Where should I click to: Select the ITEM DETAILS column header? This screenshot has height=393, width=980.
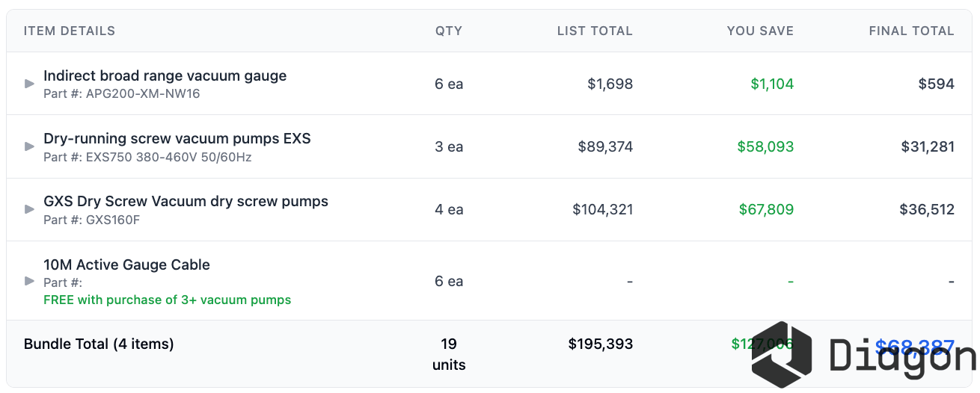pos(70,31)
